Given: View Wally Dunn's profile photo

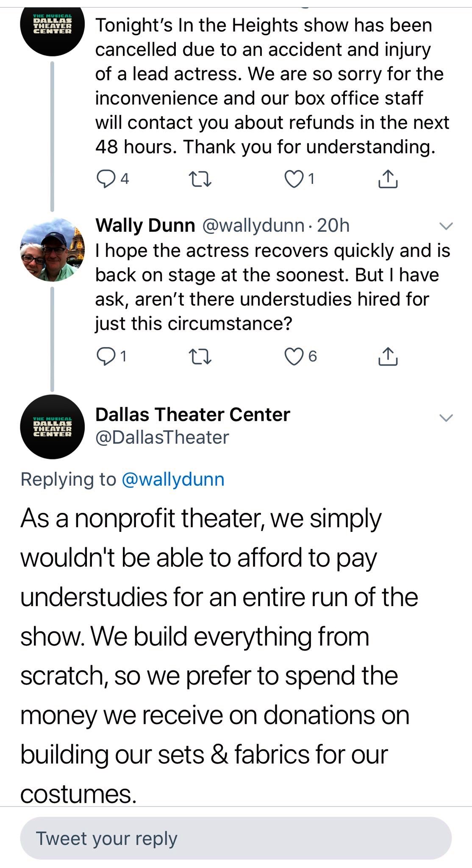Looking at the screenshot, I should tap(52, 250).
